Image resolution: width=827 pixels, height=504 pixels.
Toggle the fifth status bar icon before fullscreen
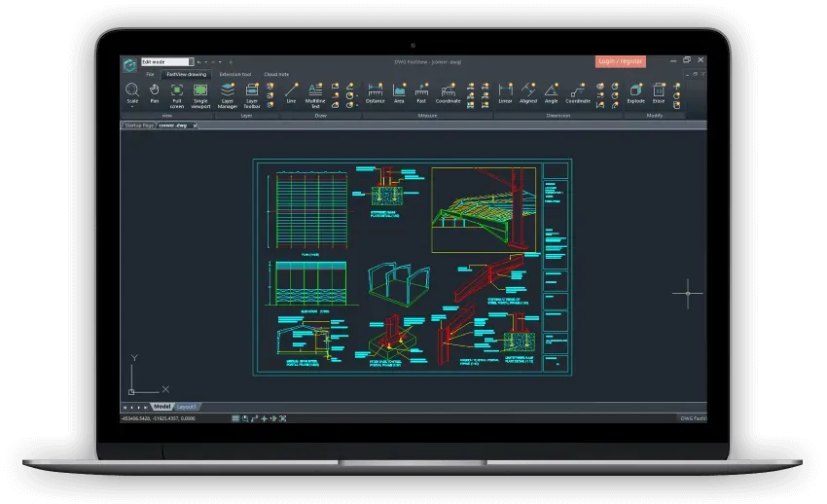click(x=273, y=418)
